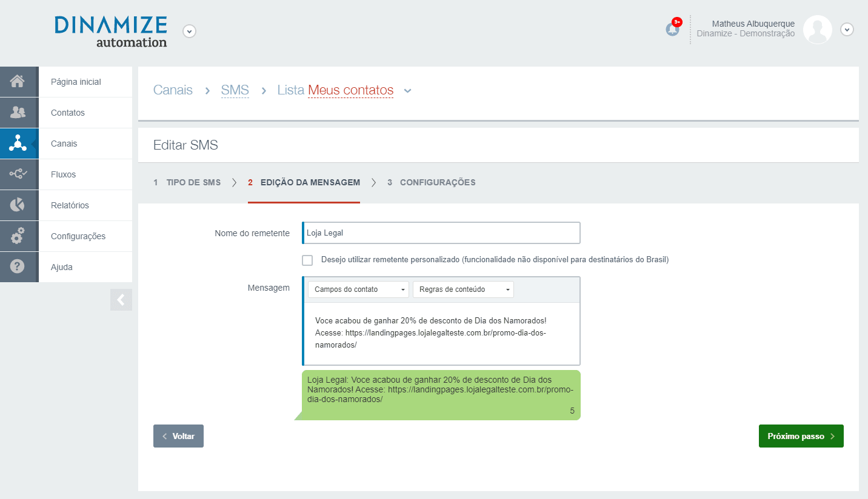The height and width of the screenshot is (499, 868).
Task: Click Meus contatos breadcrumb link
Action: coord(350,90)
